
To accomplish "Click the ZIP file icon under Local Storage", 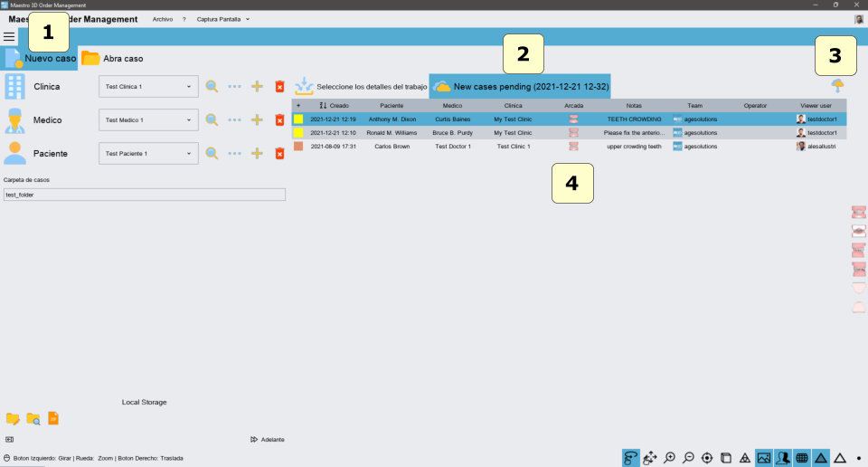I will (53, 418).
